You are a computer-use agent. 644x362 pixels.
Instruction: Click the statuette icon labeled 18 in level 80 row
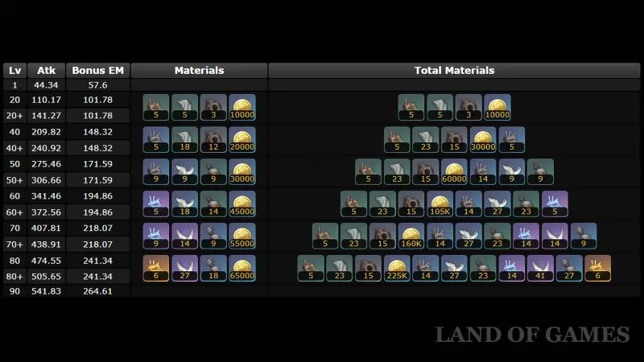[x=213, y=269]
